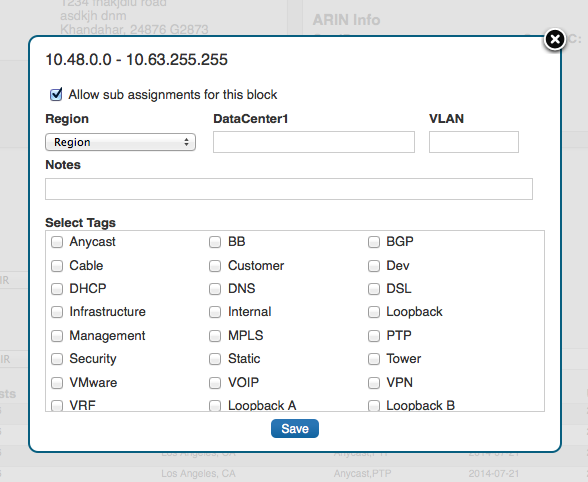Enable the VPN tag checkbox

[374, 383]
